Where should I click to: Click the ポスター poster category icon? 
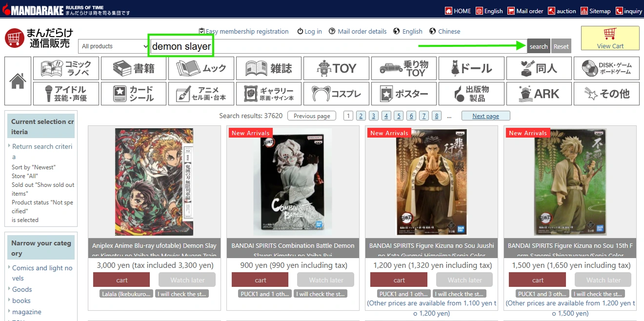(x=403, y=93)
